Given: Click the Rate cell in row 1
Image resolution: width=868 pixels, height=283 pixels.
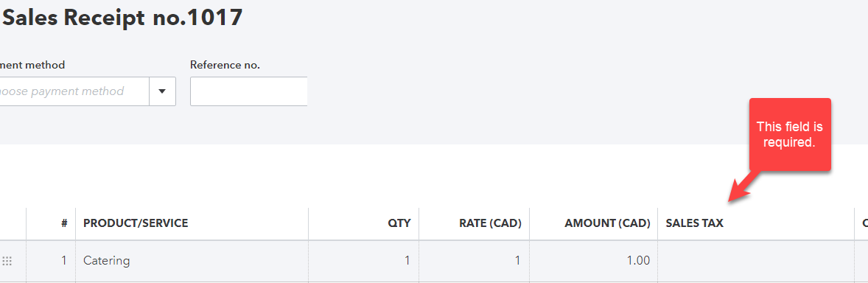Looking at the screenshot, I should (474, 261).
